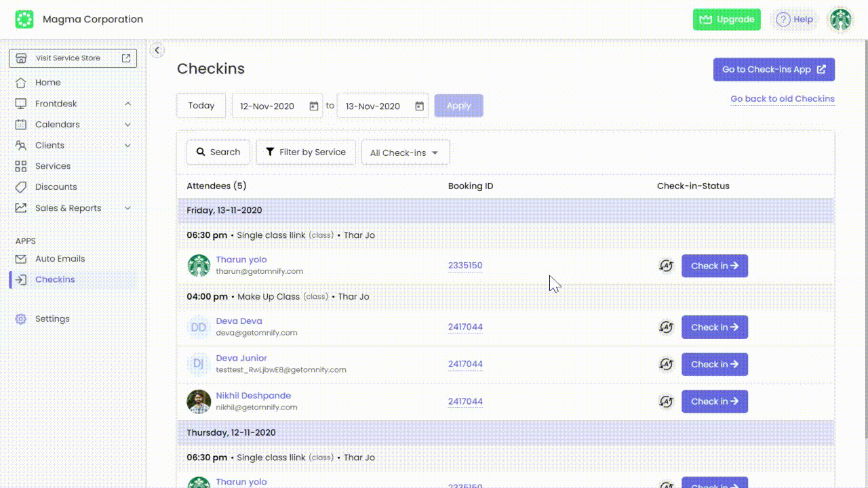Check in Tharun yolo on Friday
868x488 pixels.
pos(715,266)
